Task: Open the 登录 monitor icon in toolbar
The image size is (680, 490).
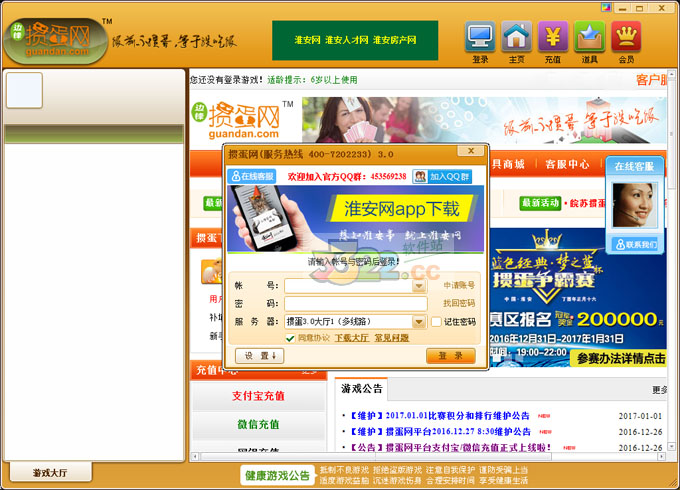Action: [480, 42]
